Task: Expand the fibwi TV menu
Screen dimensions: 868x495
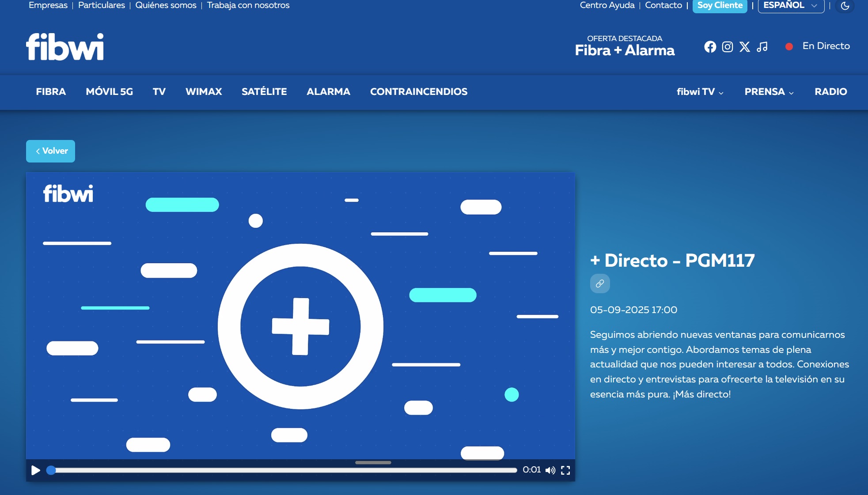Action: tap(700, 92)
